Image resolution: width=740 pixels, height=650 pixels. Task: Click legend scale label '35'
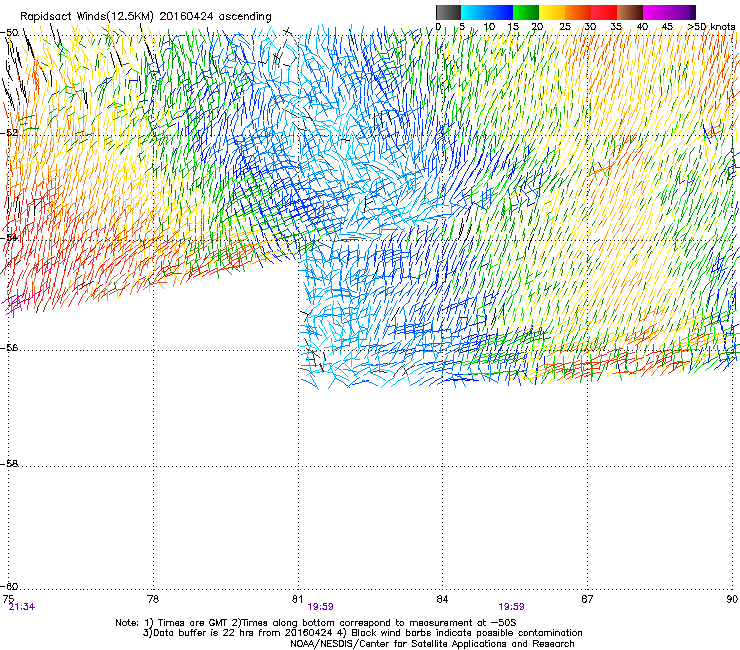point(616,26)
